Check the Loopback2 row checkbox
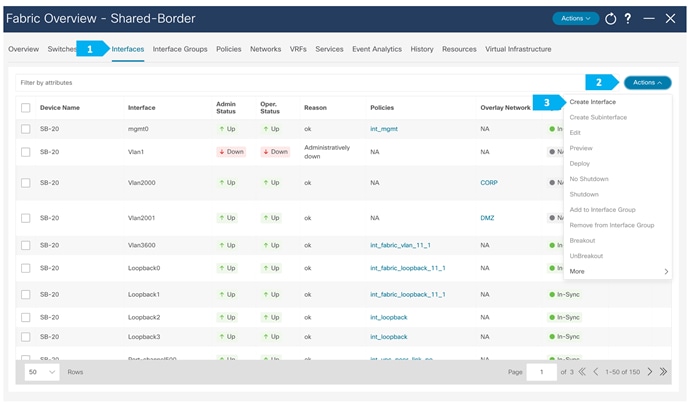This screenshot has width=695, height=404. [26, 318]
